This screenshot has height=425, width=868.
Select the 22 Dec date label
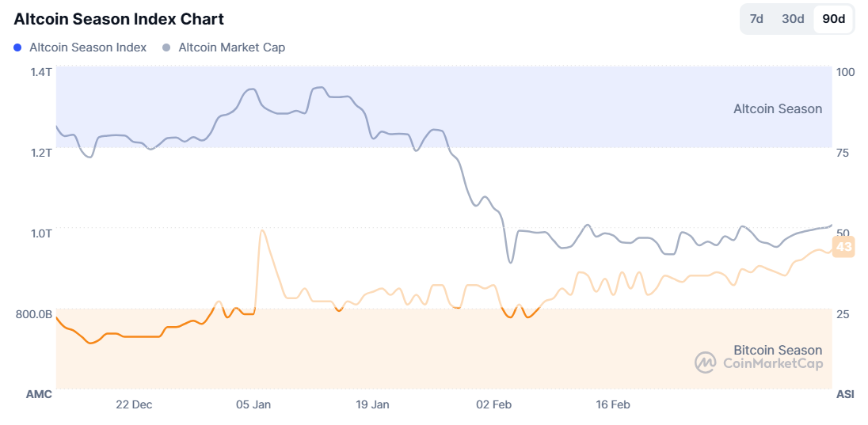[x=134, y=404]
